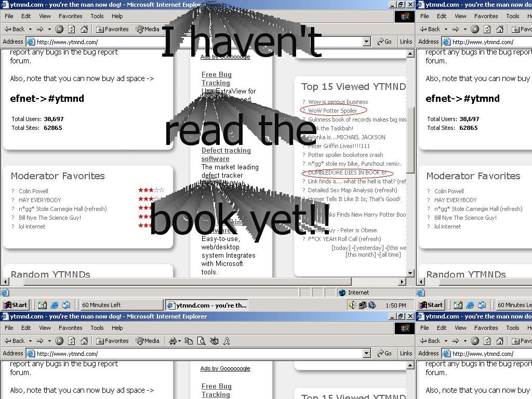Open Forward history dropdown in top-left window
The image size is (532, 399).
pyautogui.click(x=49, y=30)
